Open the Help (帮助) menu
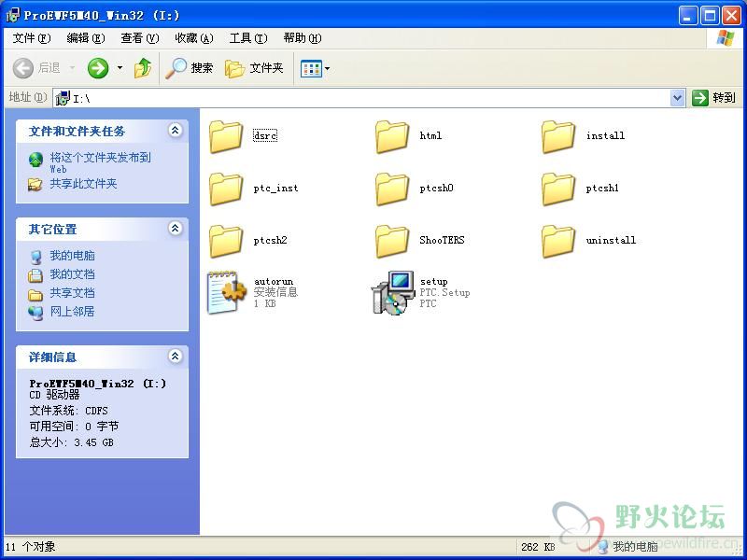Viewport: 747px width, 560px height. click(302, 38)
